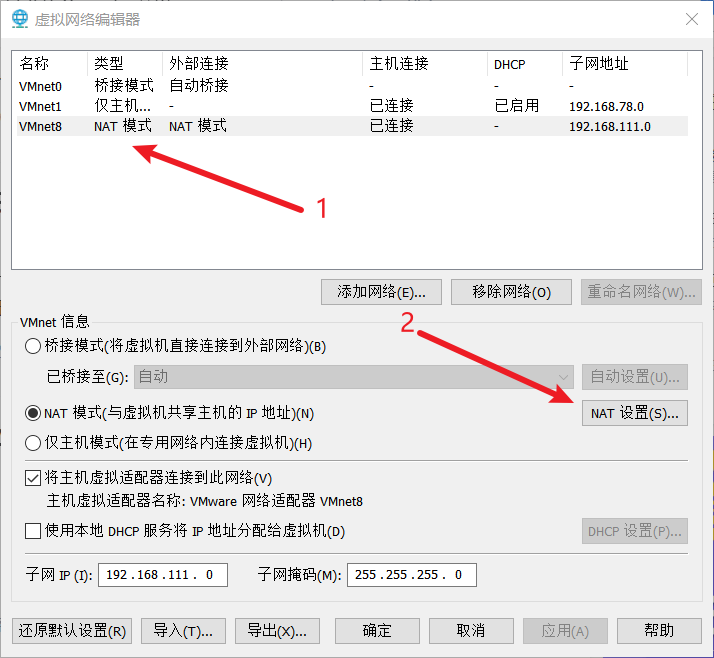Click 桥接模式 type cell of VMnet0

124,86
